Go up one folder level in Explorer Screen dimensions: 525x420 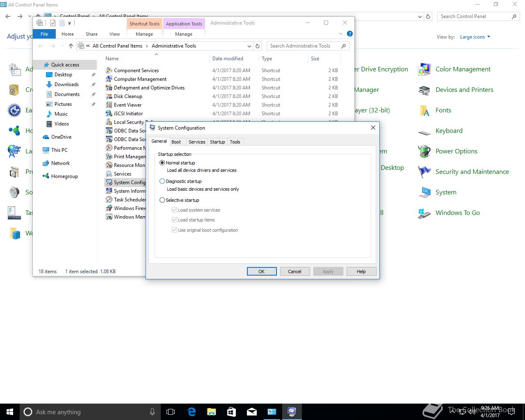pyautogui.click(x=71, y=46)
